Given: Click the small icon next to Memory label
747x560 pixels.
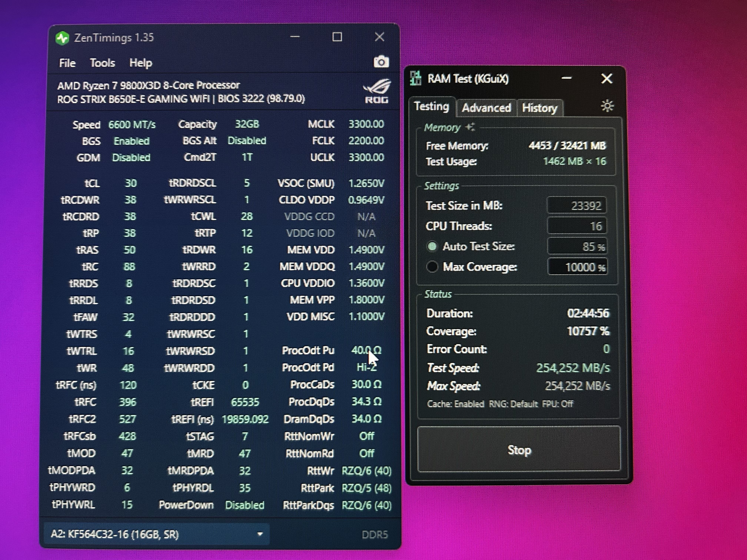Looking at the screenshot, I should (x=470, y=127).
